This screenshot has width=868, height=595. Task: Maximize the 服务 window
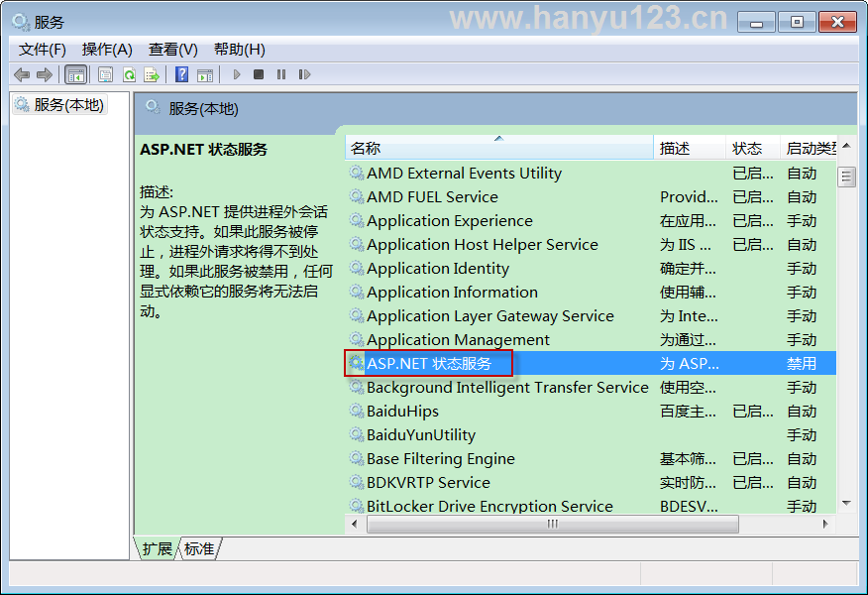(x=797, y=22)
